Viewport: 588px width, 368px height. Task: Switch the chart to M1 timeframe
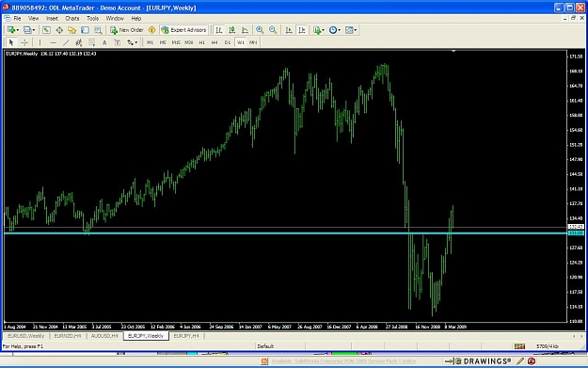coord(150,42)
